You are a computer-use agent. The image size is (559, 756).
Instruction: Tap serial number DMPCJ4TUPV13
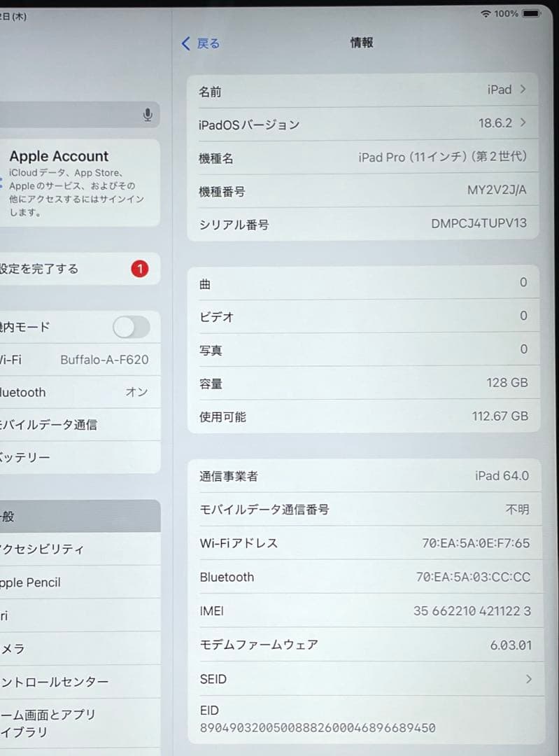click(479, 223)
